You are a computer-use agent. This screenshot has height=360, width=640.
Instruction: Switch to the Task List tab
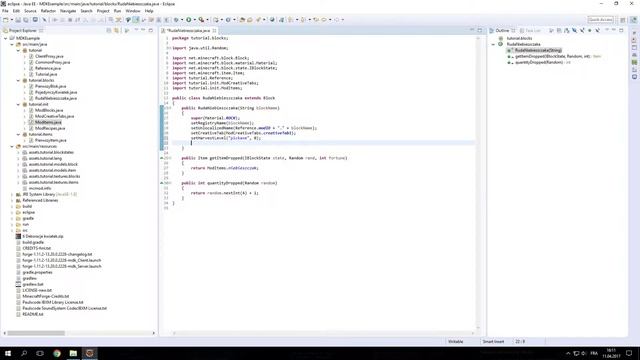pos(530,31)
